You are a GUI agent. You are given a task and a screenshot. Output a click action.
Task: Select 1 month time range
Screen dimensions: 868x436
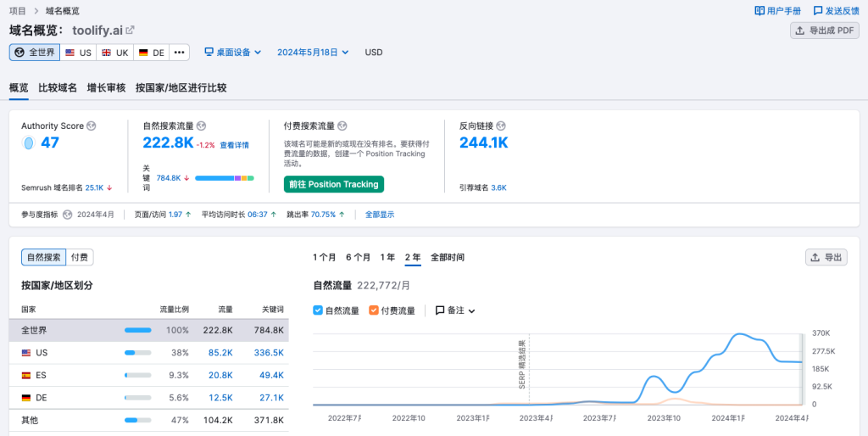pos(325,257)
